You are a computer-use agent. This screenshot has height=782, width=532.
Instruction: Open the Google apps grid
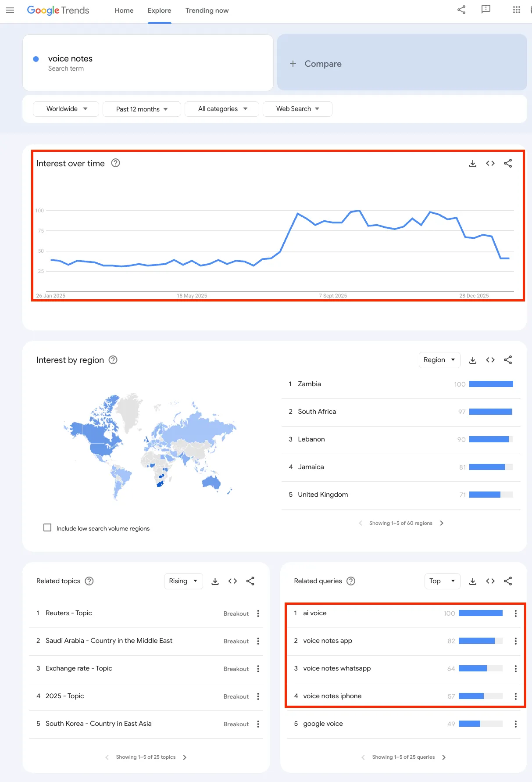517,10
